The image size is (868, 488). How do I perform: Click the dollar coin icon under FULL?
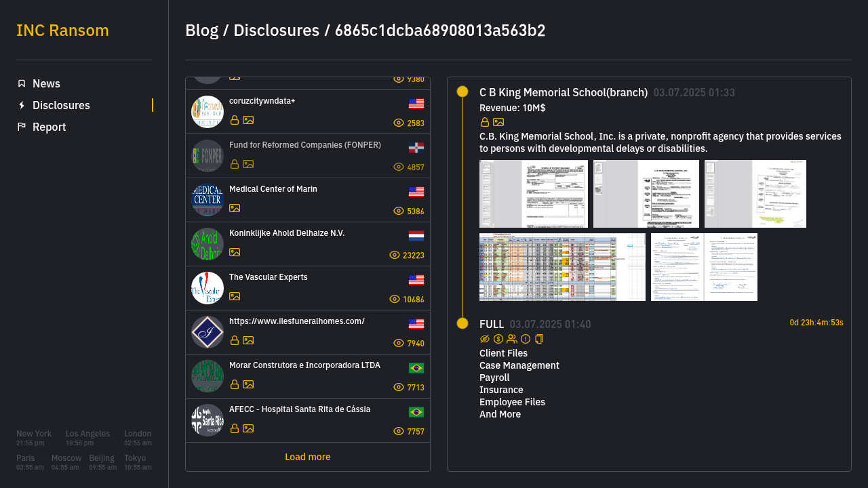(x=498, y=339)
